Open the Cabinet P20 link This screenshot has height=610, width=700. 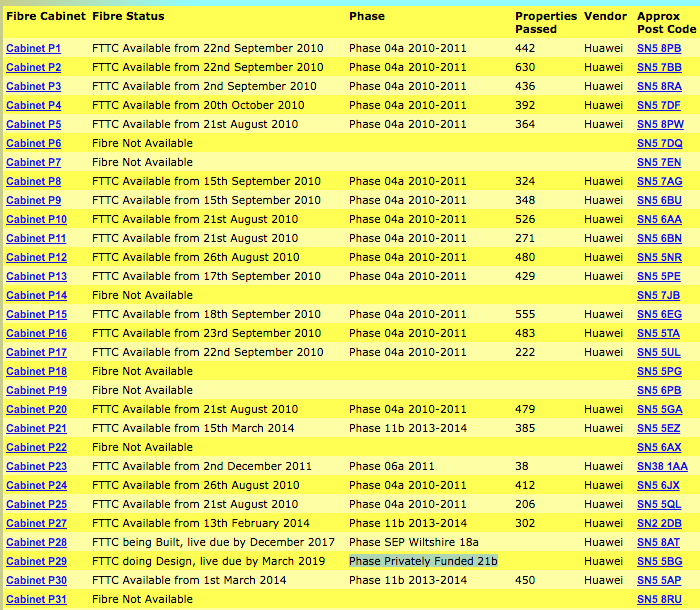point(37,409)
